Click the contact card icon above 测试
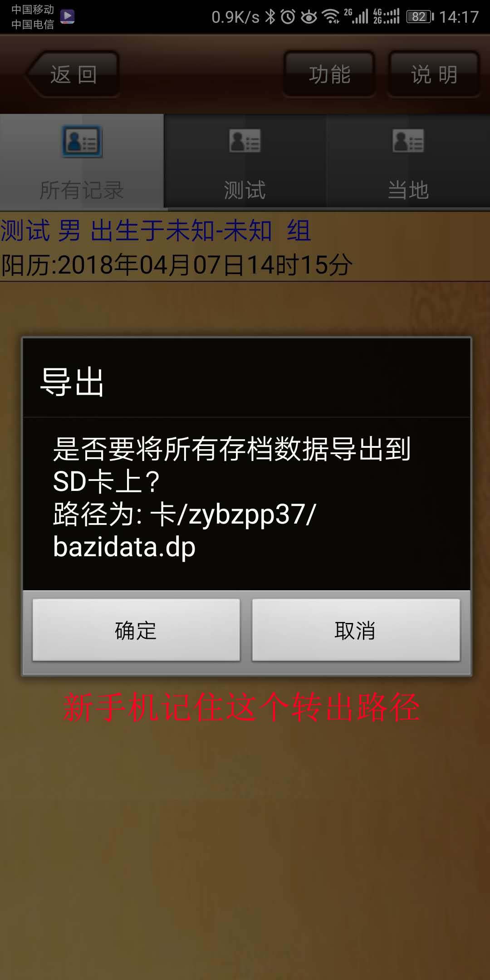Viewport: 490px width, 980px height. 245,141
